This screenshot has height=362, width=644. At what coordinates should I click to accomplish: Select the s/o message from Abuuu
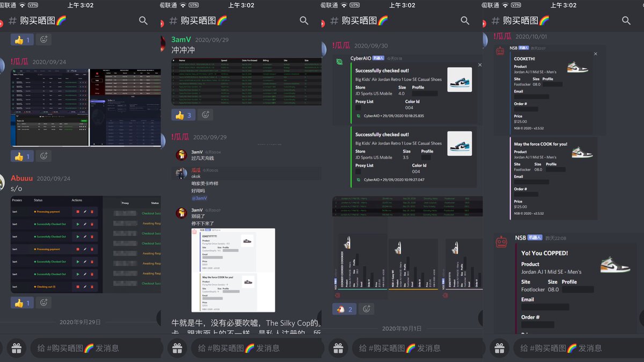(x=16, y=189)
